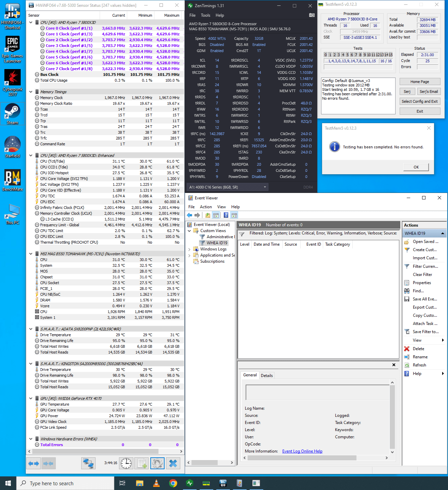Open ZenTimings Help menu

220,15
